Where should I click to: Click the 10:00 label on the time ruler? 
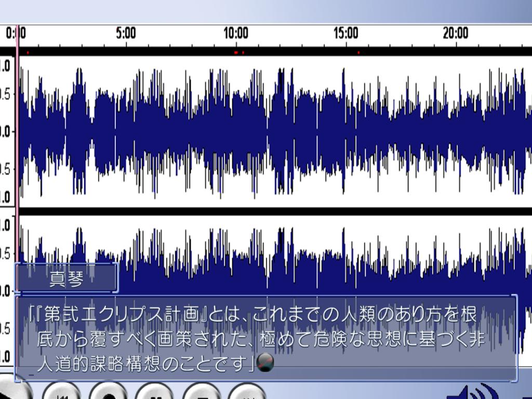[x=236, y=33]
